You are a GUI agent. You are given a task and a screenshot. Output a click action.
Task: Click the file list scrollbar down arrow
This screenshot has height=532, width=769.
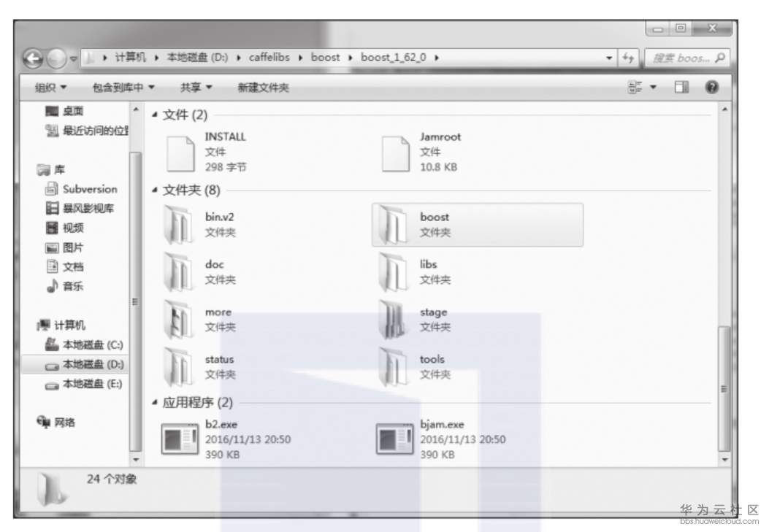click(x=724, y=460)
